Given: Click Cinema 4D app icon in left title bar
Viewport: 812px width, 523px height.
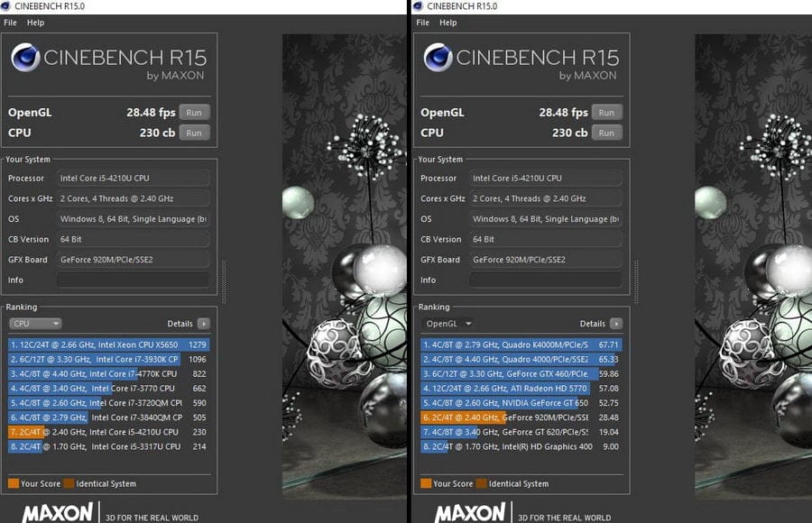Looking at the screenshot, I should (5, 6).
